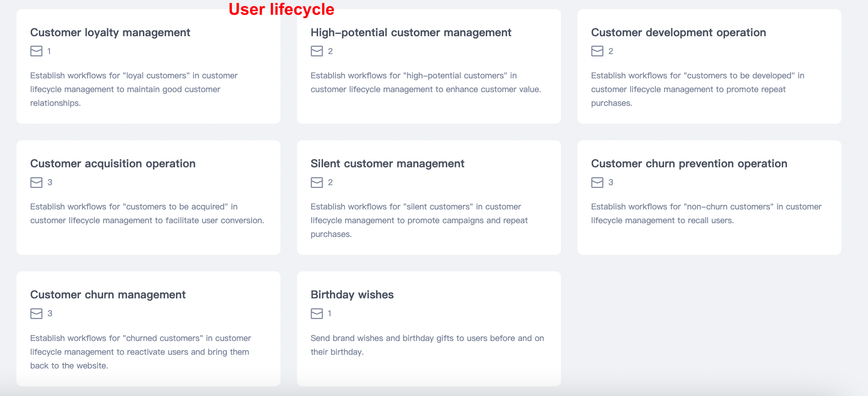Click email icon under High-potential customer management
Screen dimensions: 868x396
317,51
